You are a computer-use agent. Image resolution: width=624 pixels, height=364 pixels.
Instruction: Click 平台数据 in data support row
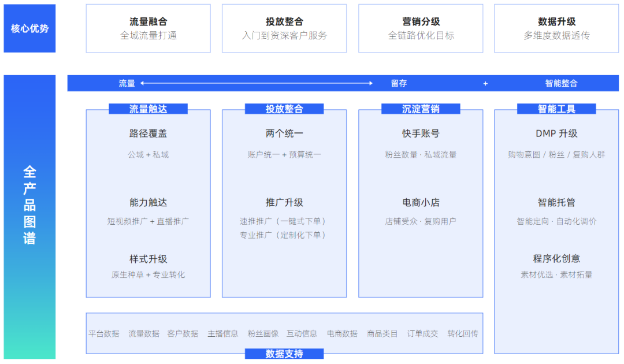coord(104,333)
